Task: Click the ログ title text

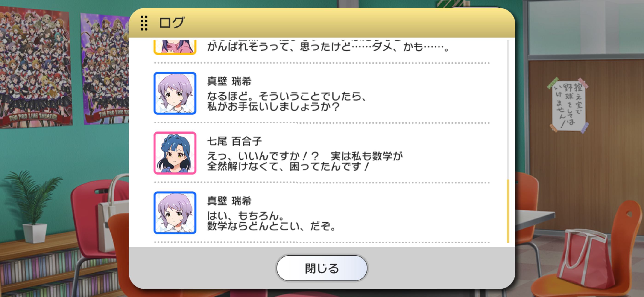Action: click(x=172, y=23)
